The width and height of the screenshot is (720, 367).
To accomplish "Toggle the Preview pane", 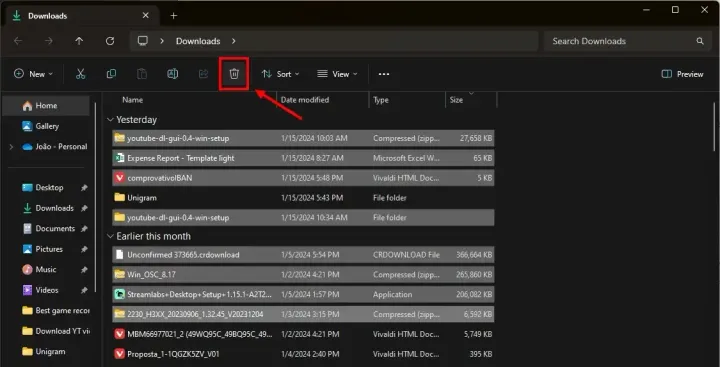I will point(682,74).
